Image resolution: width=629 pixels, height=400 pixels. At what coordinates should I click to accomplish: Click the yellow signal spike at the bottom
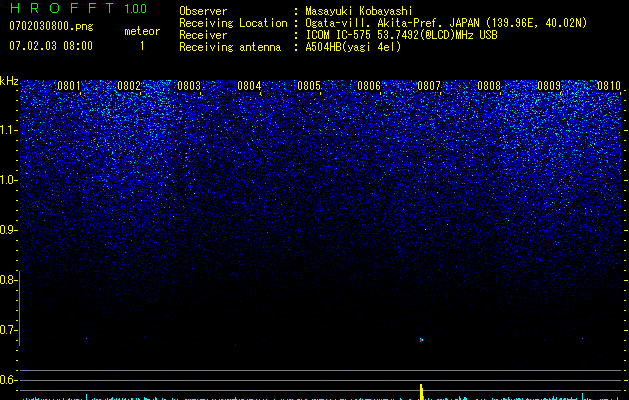(x=421, y=392)
